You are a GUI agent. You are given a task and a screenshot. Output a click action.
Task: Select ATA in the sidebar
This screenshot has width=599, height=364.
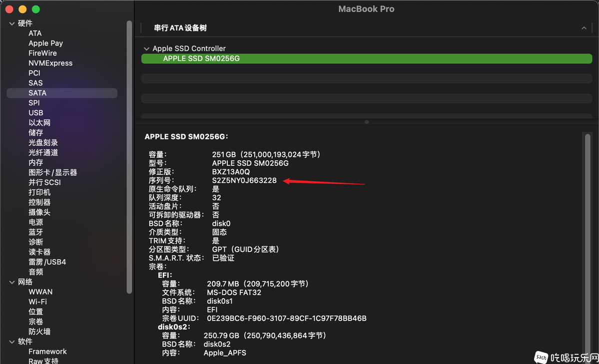(x=35, y=33)
